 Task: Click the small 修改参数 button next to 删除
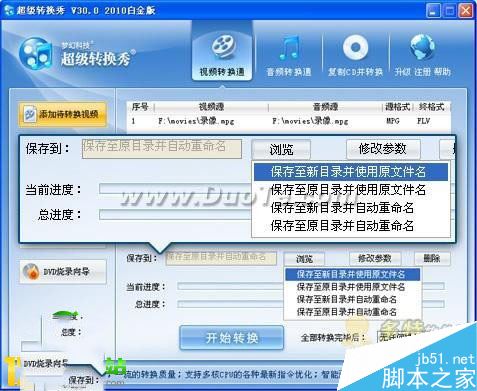point(375,258)
